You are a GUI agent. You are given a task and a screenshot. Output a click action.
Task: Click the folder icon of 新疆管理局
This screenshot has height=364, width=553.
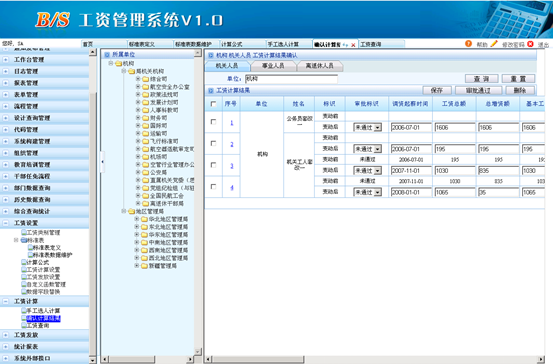(144, 266)
